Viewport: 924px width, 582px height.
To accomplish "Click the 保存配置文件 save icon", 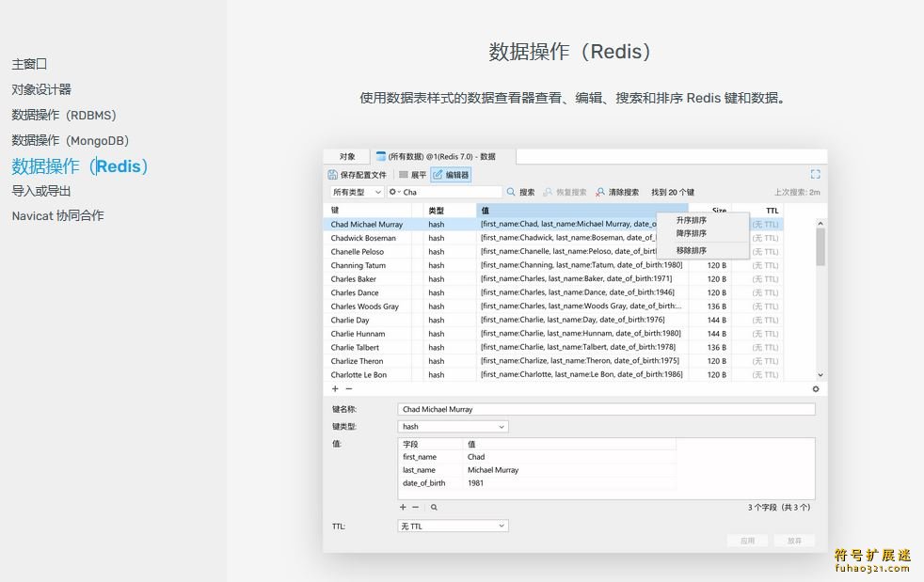I will click(x=332, y=175).
